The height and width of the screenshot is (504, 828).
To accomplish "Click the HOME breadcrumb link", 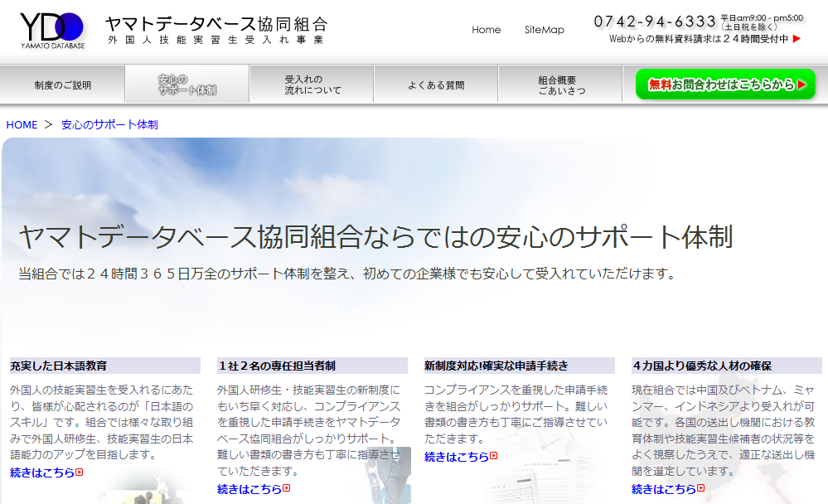I will coord(22,124).
